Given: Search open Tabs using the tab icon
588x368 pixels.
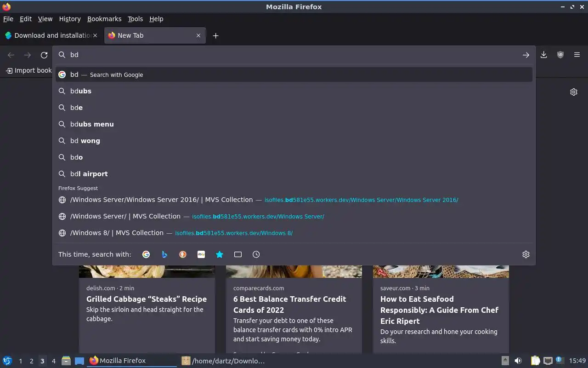Looking at the screenshot, I should click(x=238, y=254).
